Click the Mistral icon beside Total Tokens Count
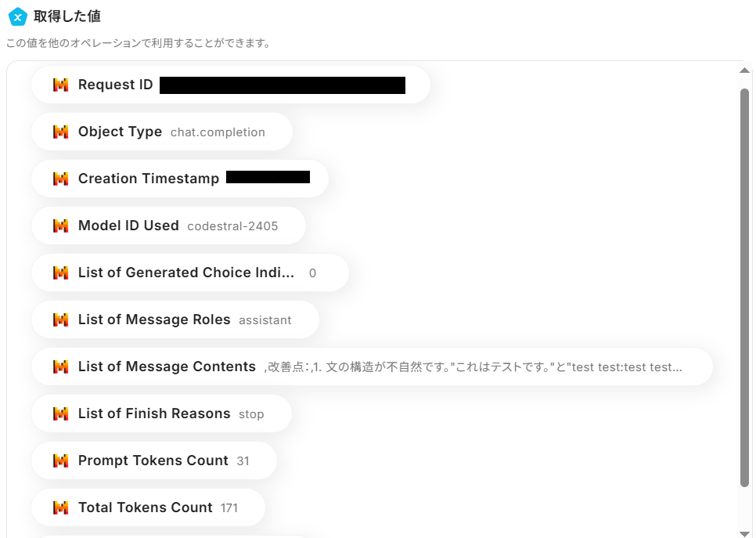The image size is (756, 538). (x=60, y=507)
